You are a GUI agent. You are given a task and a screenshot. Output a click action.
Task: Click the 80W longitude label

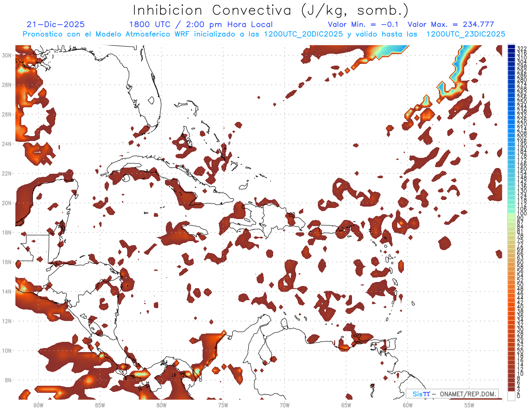coord(161,405)
